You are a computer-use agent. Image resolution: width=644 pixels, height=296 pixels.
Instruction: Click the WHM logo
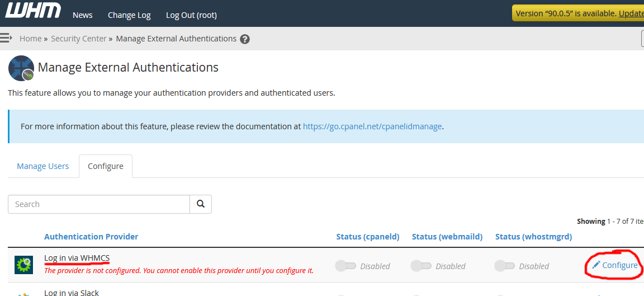click(x=33, y=11)
